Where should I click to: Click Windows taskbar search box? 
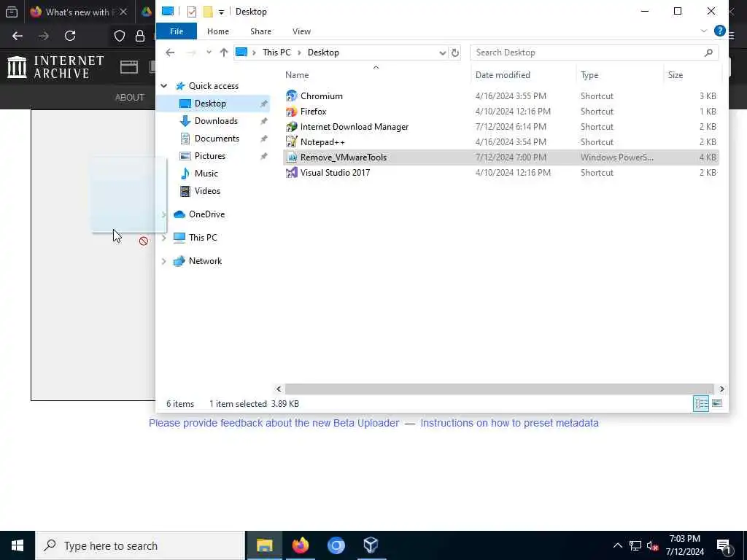[x=140, y=545]
